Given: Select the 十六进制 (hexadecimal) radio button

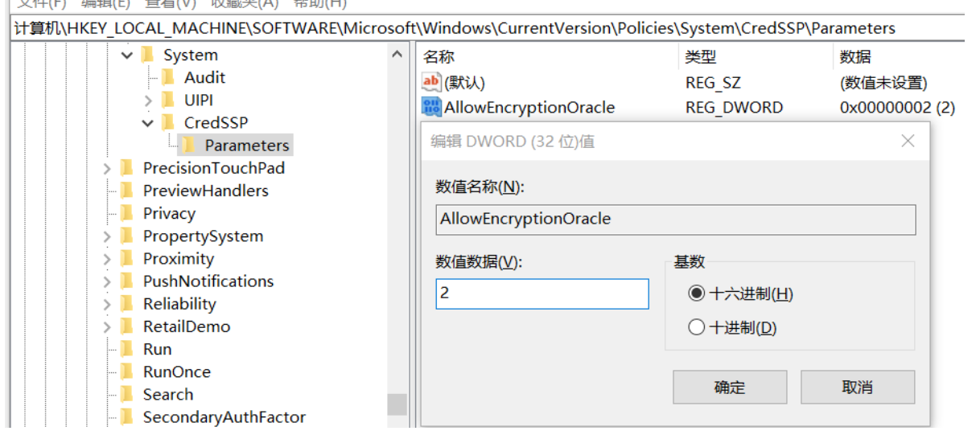Looking at the screenshot, I should tap(697, 293).
